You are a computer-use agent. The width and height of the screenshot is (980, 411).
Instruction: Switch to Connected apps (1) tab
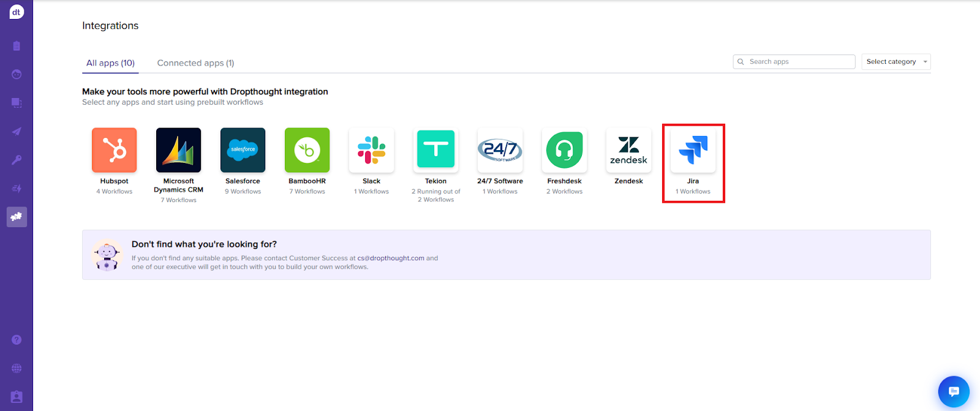195,63
